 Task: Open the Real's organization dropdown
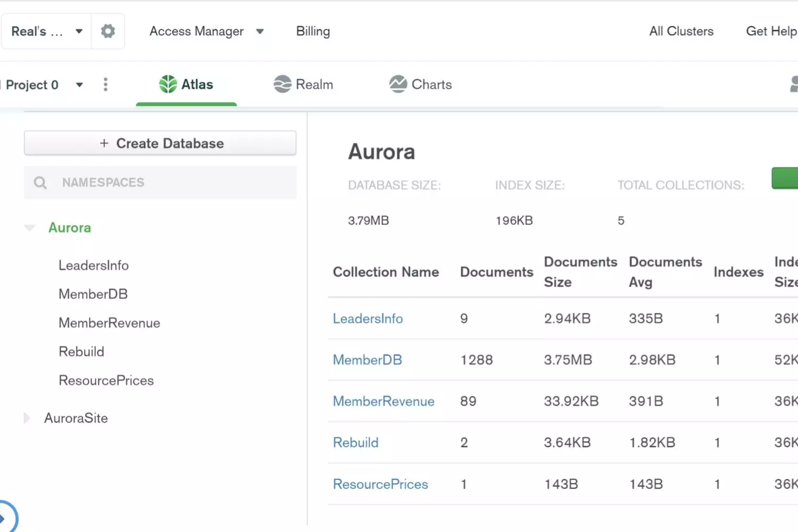click(46, 31)
